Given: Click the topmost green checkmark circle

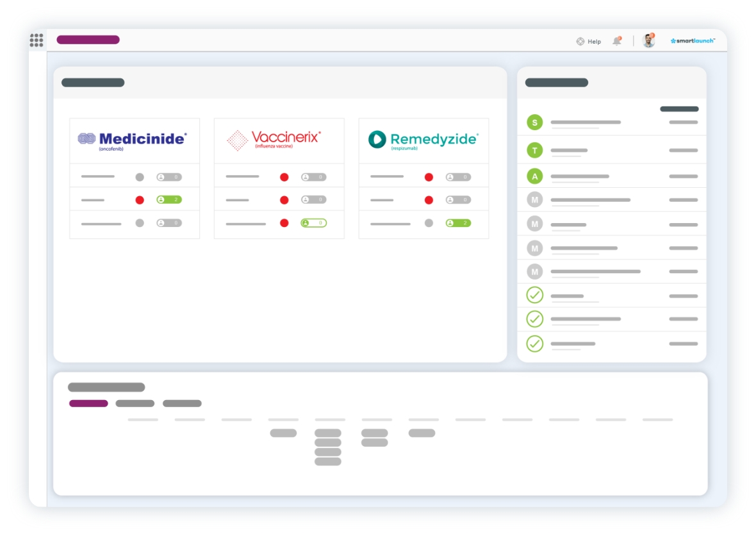Looking at the screenshot, I should coord(535,295).
